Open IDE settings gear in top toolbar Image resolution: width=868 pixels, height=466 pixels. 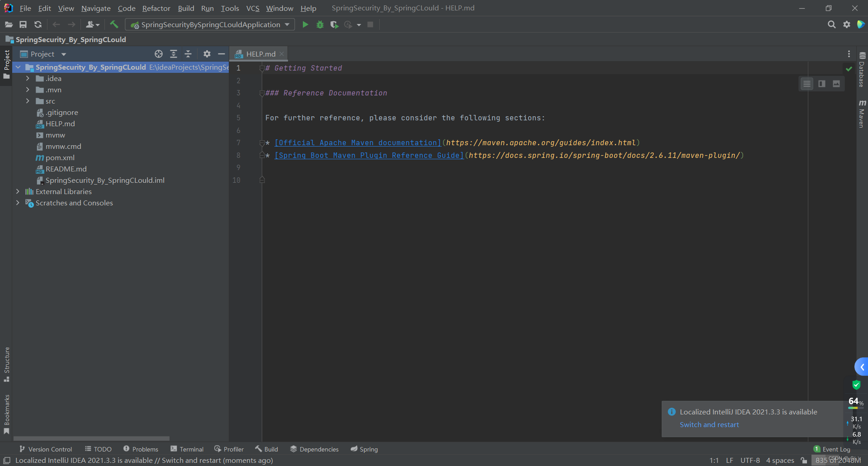point(847,24)
